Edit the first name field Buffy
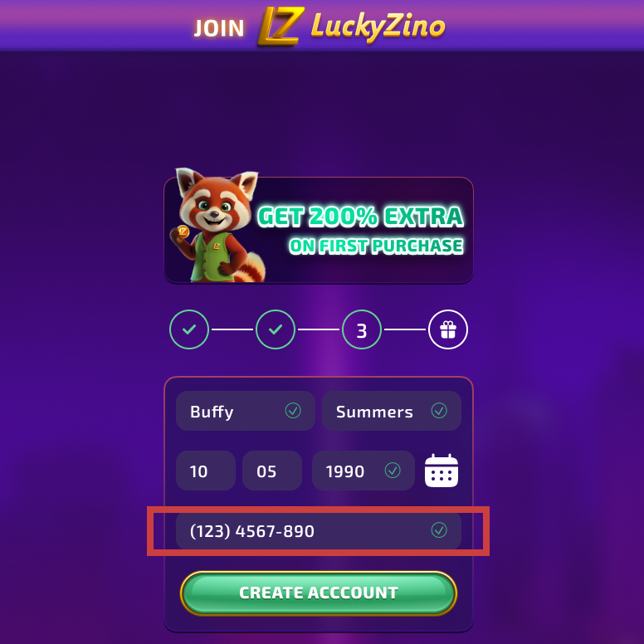This screenshot has height=644, width=644. (x=246, y=411)
